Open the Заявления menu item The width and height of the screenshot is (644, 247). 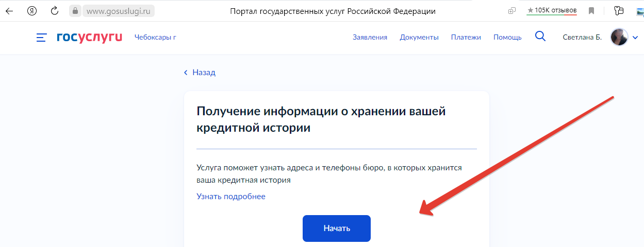[370, 37]
